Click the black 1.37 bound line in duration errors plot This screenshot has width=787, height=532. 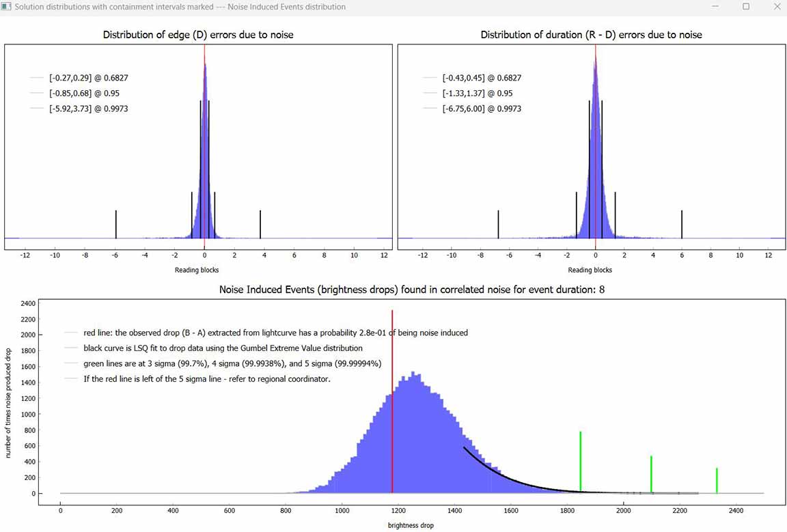[616, 215]
